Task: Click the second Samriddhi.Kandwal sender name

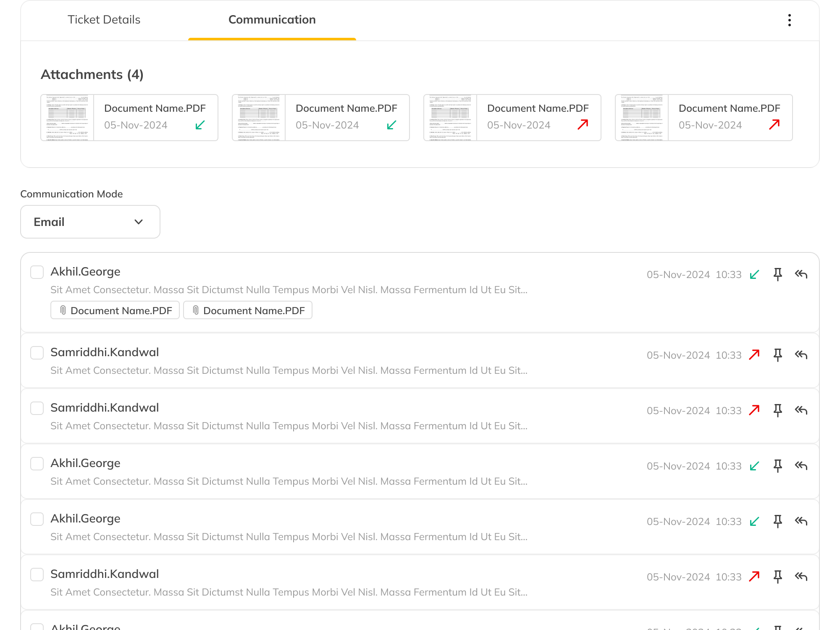Action: (105, 408)
